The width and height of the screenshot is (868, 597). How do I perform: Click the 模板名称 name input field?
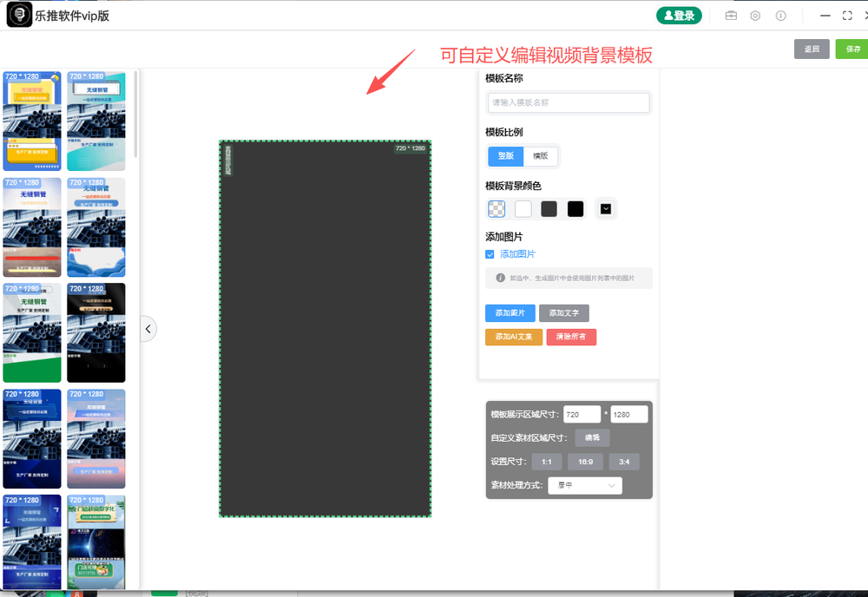coord(569,102)
